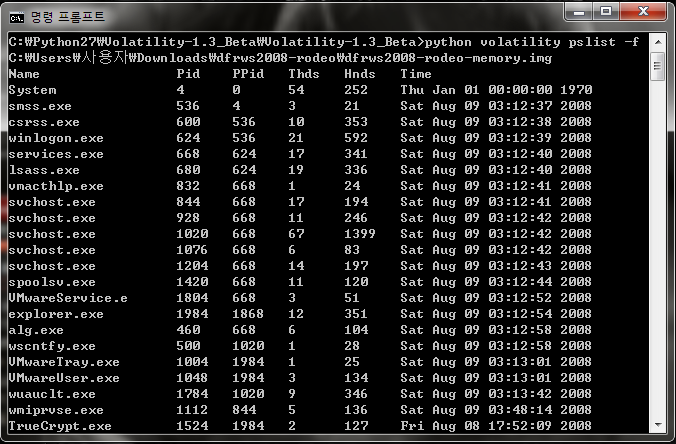Select the 'System' process name
The height and width of the screenshot is (444, 676).
coord(32,90)
